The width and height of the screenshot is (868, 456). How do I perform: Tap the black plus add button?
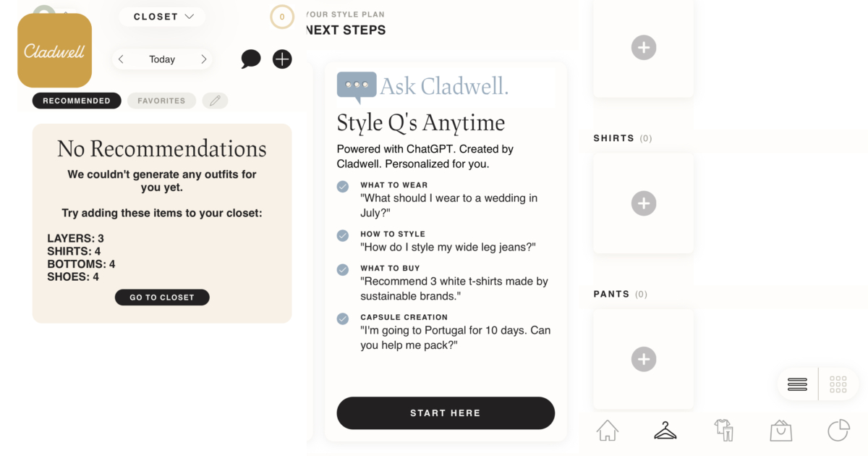point(282,59)
